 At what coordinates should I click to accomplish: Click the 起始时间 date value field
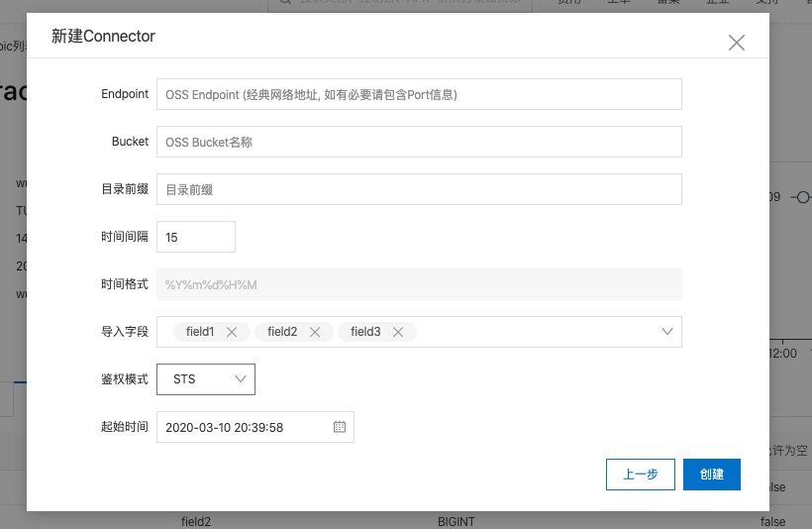point(255,427)
